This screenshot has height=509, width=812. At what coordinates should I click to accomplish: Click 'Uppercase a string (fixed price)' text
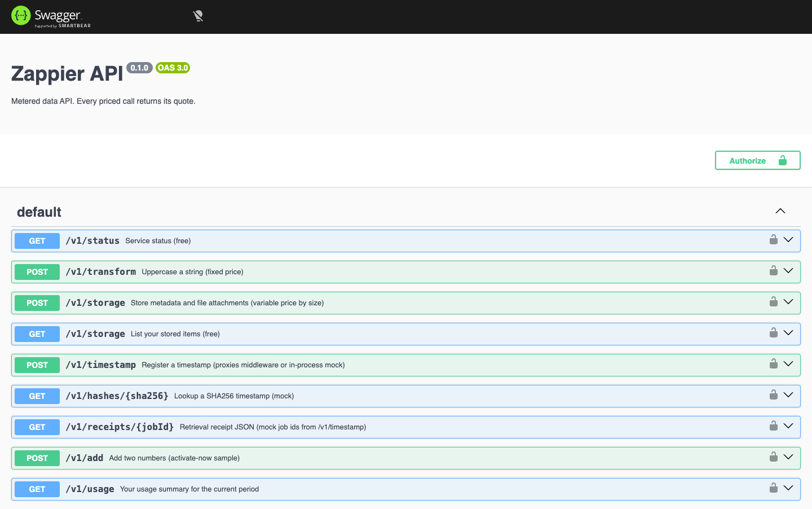192,272
